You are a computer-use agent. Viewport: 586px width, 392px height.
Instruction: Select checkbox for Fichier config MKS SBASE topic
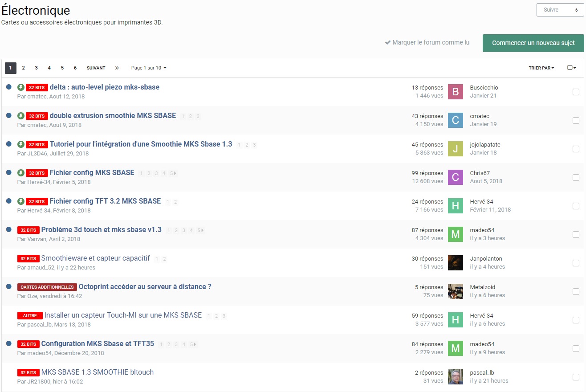click(576, 177)
